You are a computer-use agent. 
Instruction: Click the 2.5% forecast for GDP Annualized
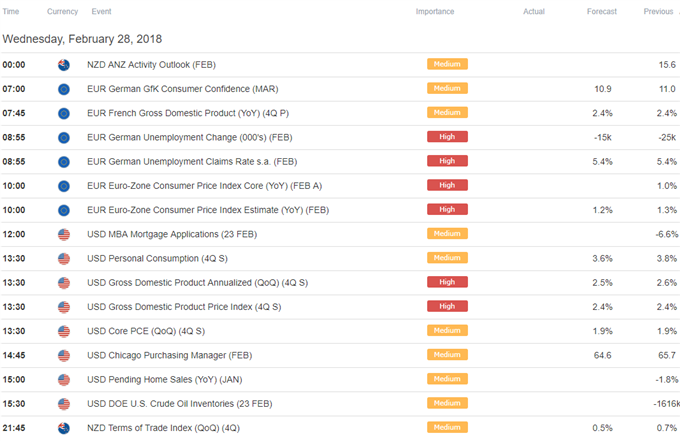click(603, 283)
